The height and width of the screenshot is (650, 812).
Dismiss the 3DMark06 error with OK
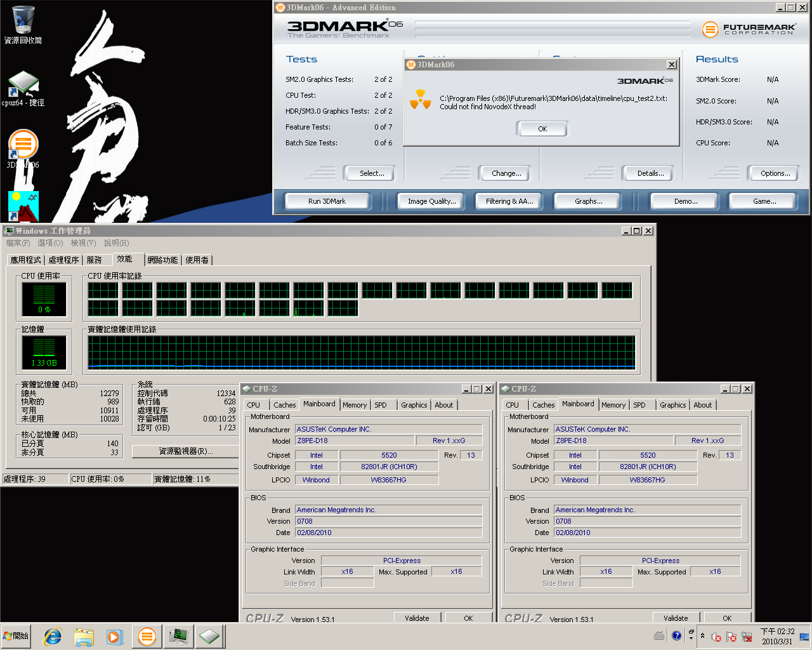(542, 129)
